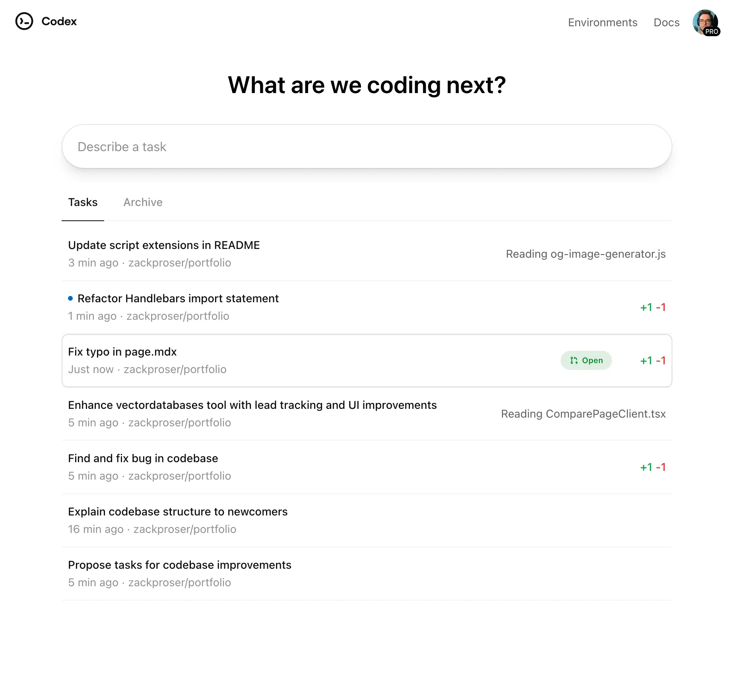The width and height of the screenshot is (734, 700).
Task: Open the Explain codebase structure to newcomers task
Action: (x=178, y=511)
